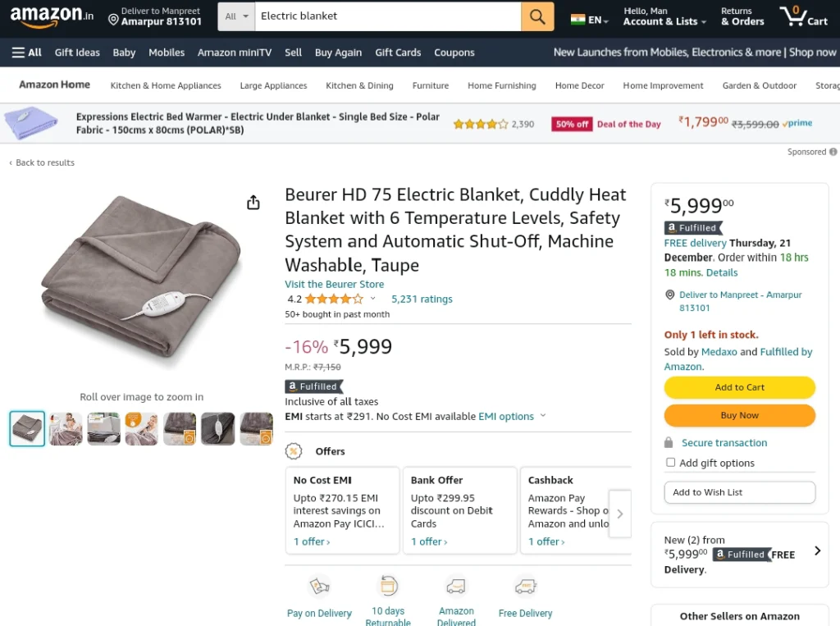840x626 pixels.
Task: Click the 10 days Returnable icon
Action: click(388, 585)
